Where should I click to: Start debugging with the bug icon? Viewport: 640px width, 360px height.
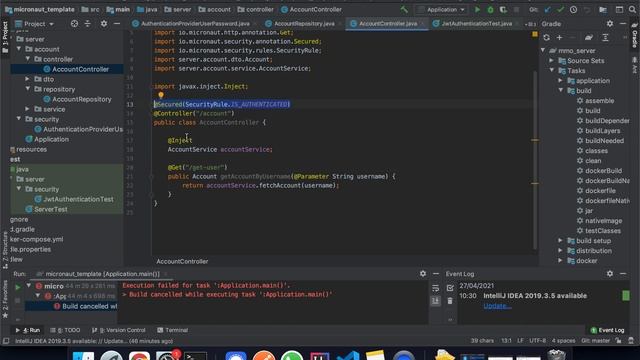click(490, 9)
